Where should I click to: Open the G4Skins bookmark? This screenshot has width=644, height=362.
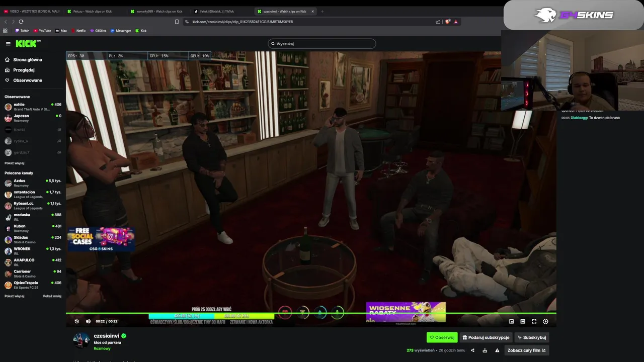coord(98,31)
